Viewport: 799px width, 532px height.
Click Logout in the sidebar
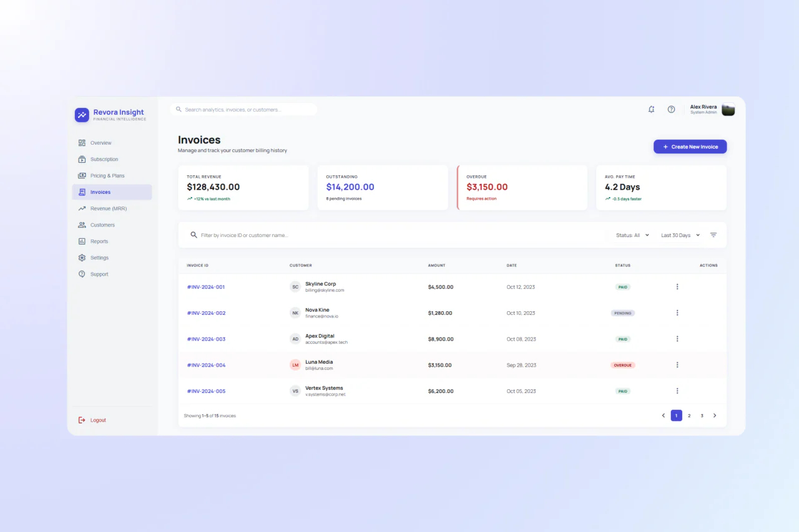(x=92, y=420)
